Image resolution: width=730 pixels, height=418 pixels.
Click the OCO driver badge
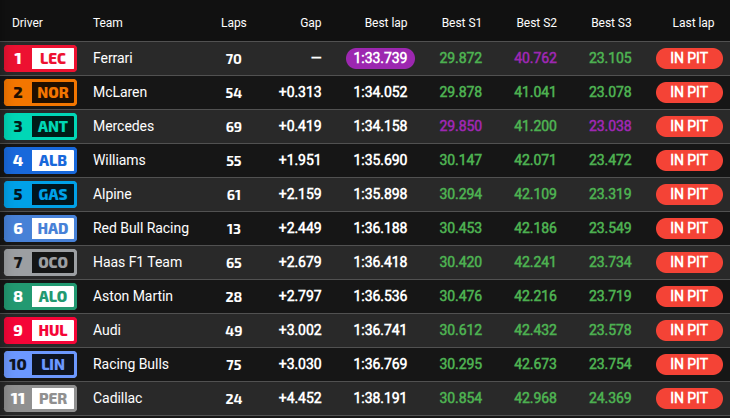[x=39, y=263]
